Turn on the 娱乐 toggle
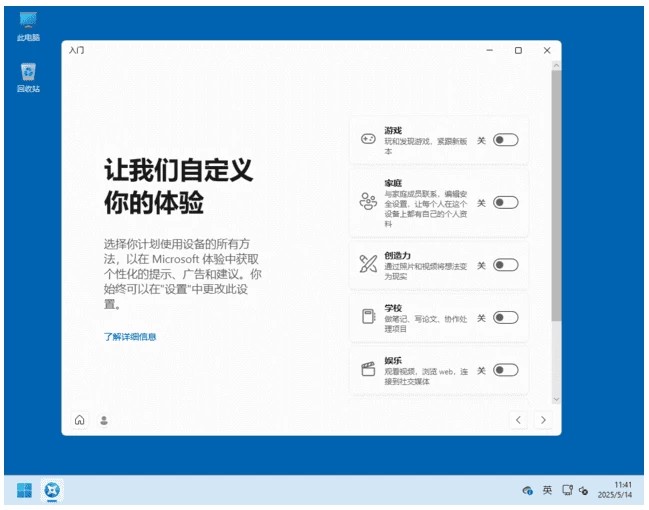This screenshot has width=649, height=510. click(505, 370)
